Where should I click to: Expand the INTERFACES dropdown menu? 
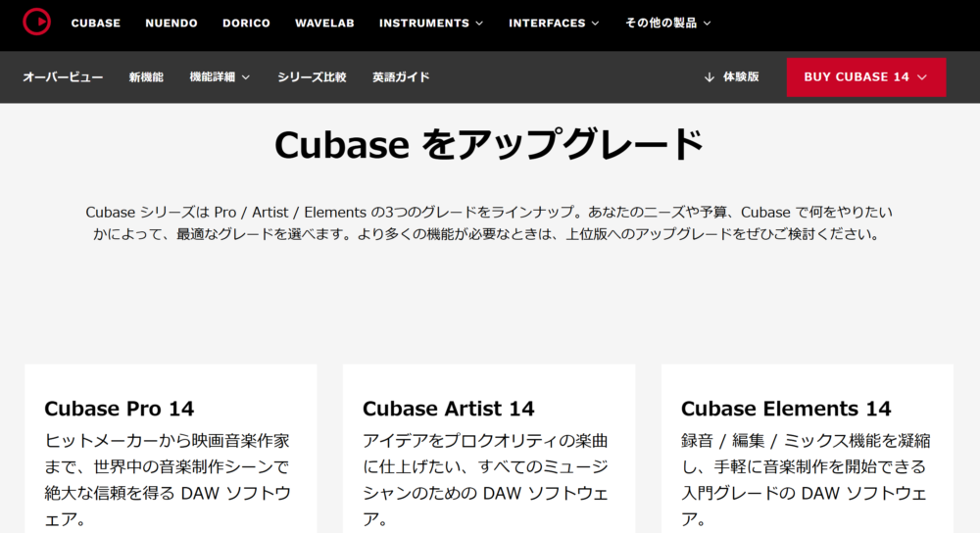coord(554,24)
